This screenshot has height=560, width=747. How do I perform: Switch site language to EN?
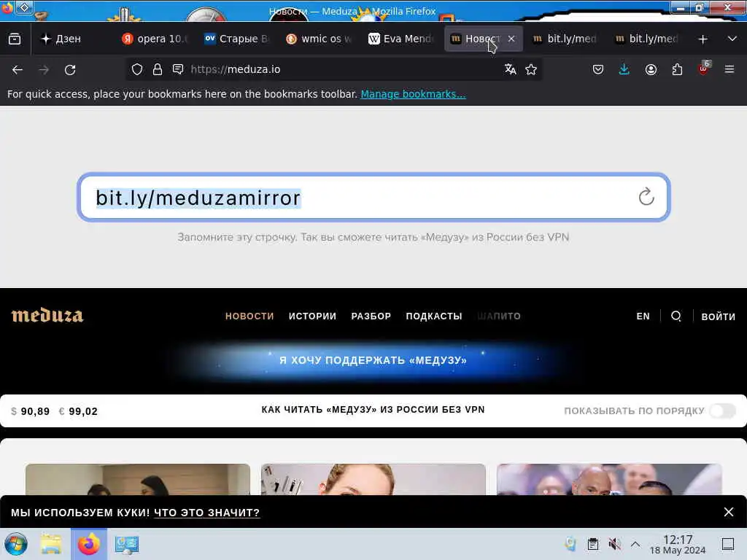pos(643,316)
